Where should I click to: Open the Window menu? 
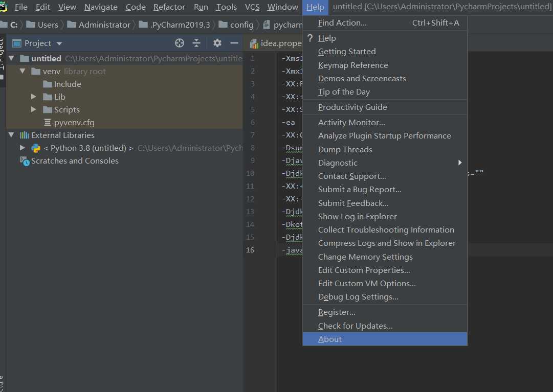click(x=282, y=7)
